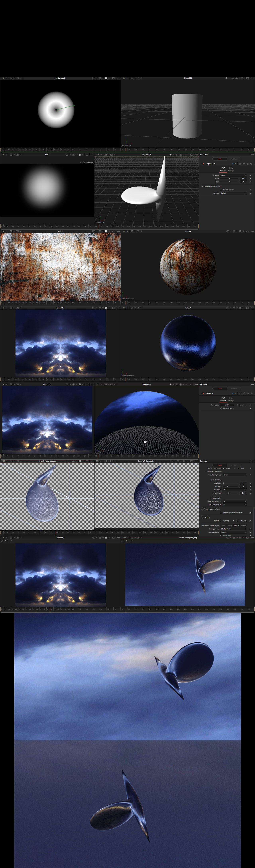This screenshot has width=255, height=868.
Task: Click Filter Type keyframe diamond
Action: [250, 490]
